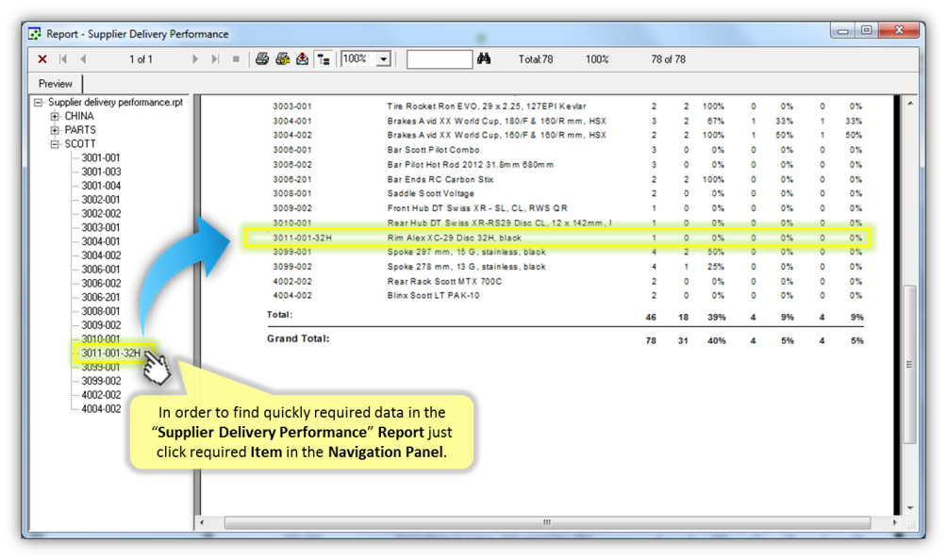Select 3099-002 in the navigation tree
This screenshot has height=560, width=947.
click(x=101, y=381)
